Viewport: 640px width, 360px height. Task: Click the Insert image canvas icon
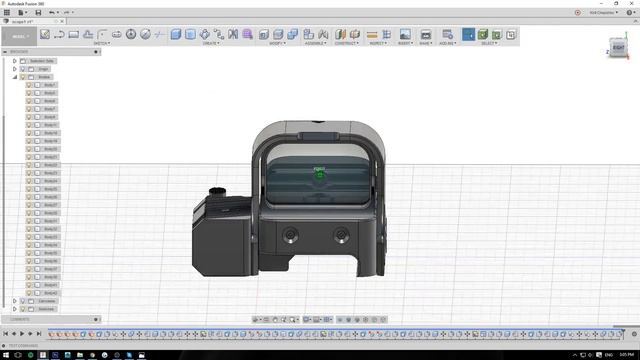click(405, 34)
